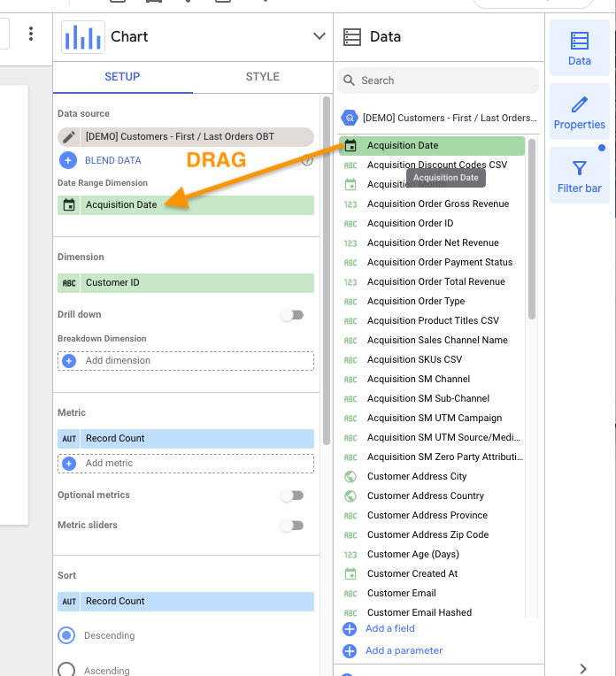Click the data source name chip in Setup
The height and width of the screenshot is (676, 616).
click(x=186, y=137)
